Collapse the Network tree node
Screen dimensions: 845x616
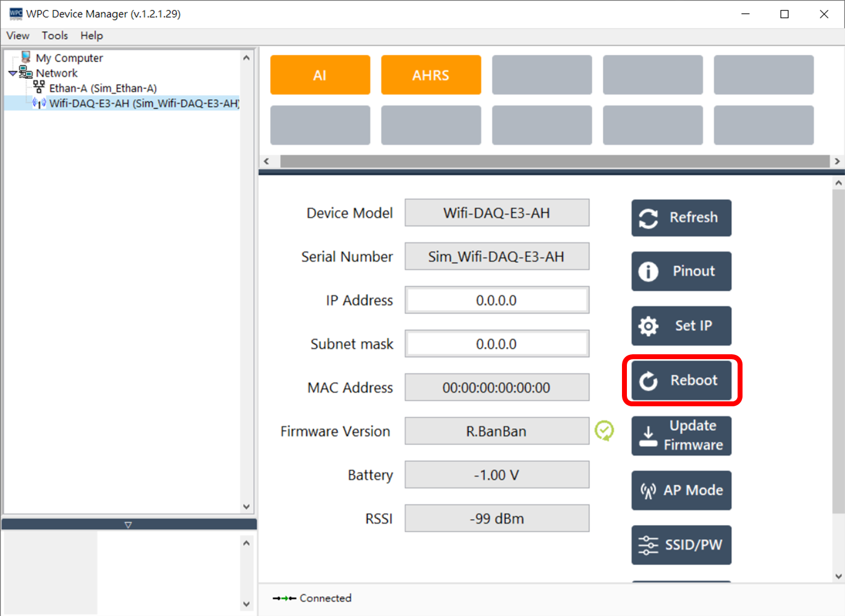[13, 73]
